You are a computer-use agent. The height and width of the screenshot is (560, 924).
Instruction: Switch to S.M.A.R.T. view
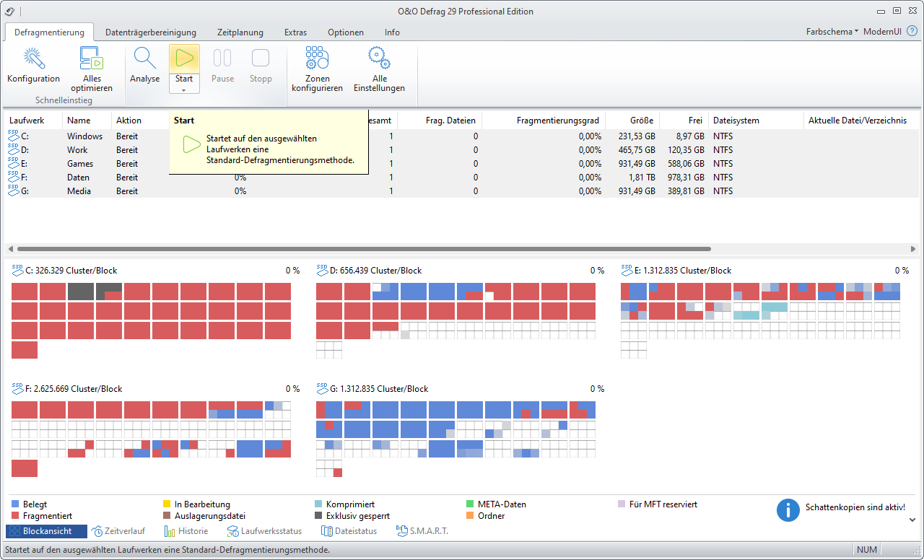422,531
